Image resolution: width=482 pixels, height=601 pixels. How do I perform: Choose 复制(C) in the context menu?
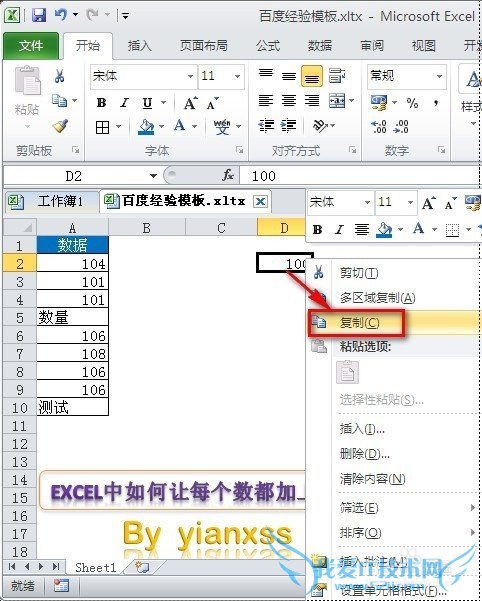395,323
